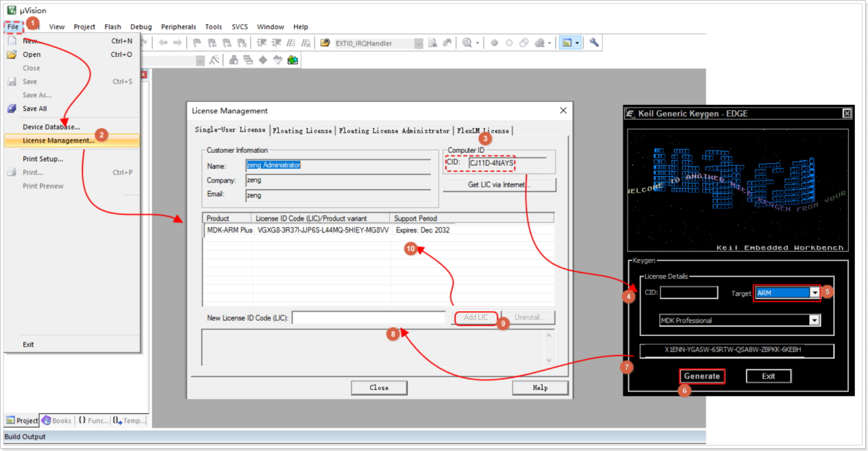Viewport: 868px width, 451px height.
Task: Indent selected lines with the indent icon
Action: (261, 42)
